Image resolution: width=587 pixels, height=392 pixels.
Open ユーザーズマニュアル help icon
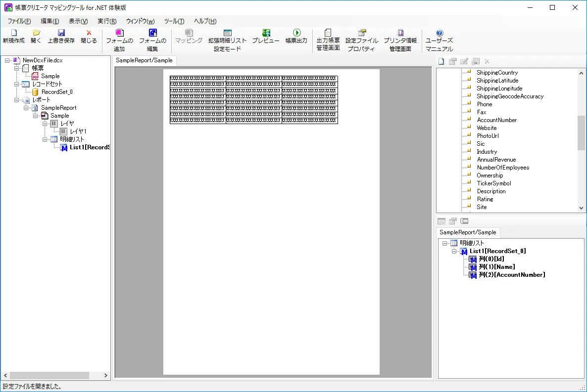coord(439,33)
